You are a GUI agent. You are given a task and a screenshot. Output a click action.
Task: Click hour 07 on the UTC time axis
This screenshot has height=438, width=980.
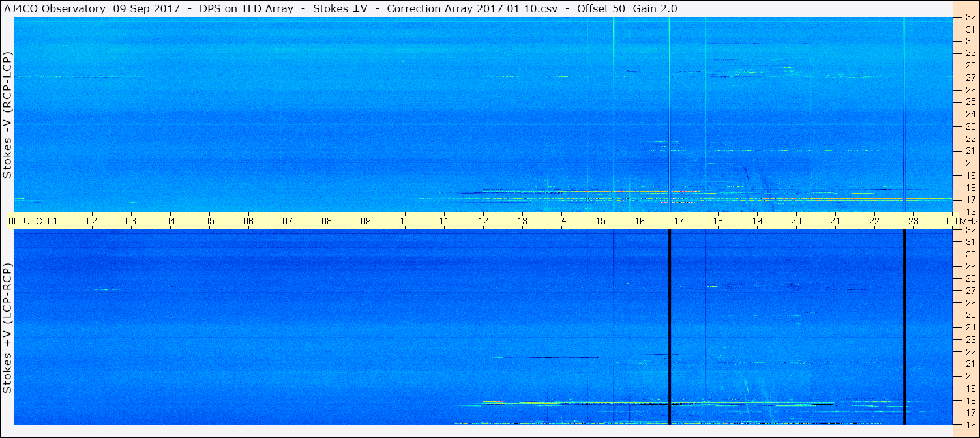(x=288, y=221)
